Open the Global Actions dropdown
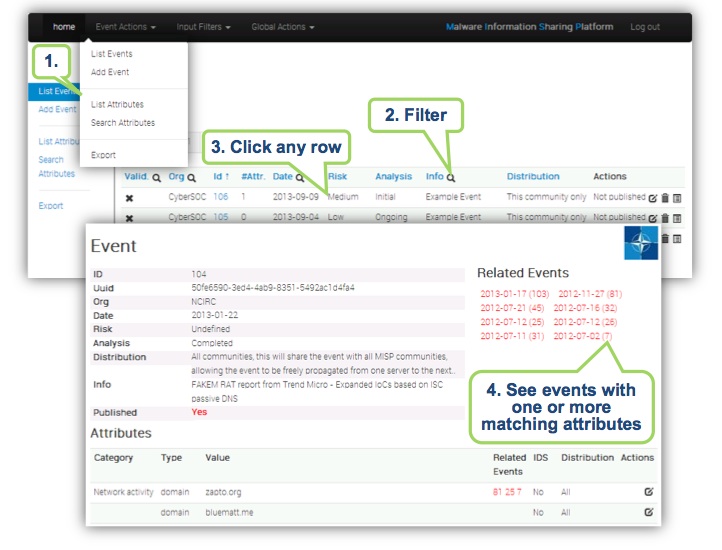The width and height of the screenshot is (722, 550). click(282, 27)
